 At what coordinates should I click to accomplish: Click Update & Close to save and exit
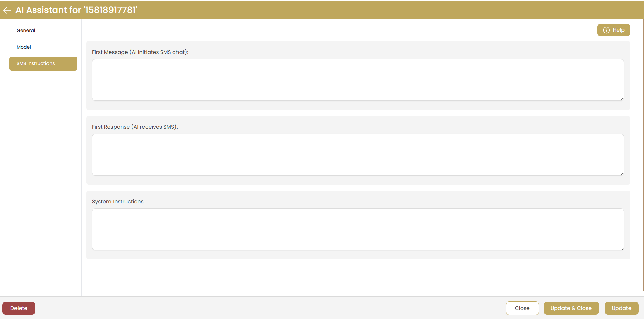571,308
